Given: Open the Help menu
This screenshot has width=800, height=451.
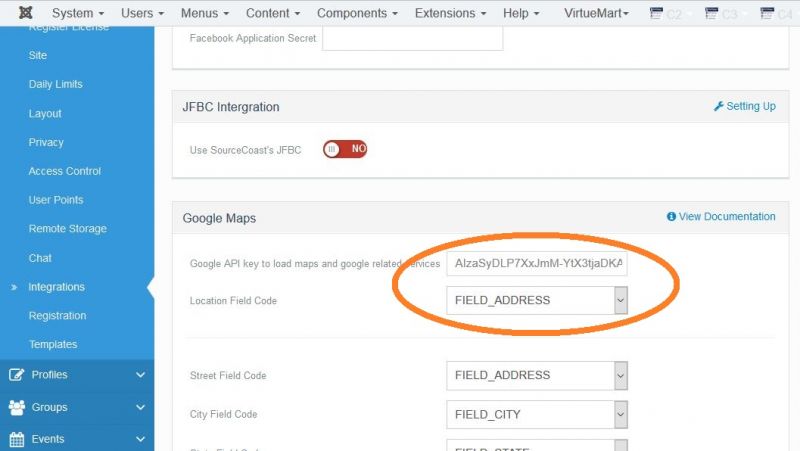Looking at the screenshot, I should [x=521, y=13].
